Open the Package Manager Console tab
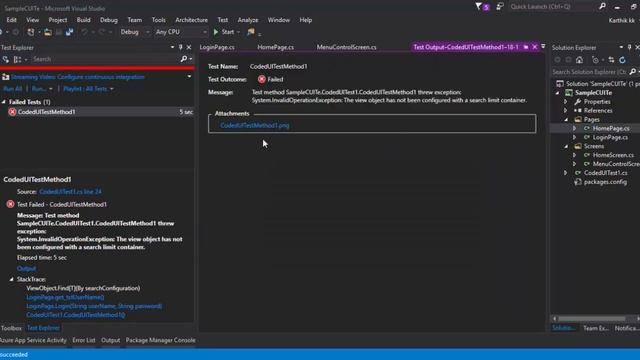640x360 pixels. (x=160, y=340)
